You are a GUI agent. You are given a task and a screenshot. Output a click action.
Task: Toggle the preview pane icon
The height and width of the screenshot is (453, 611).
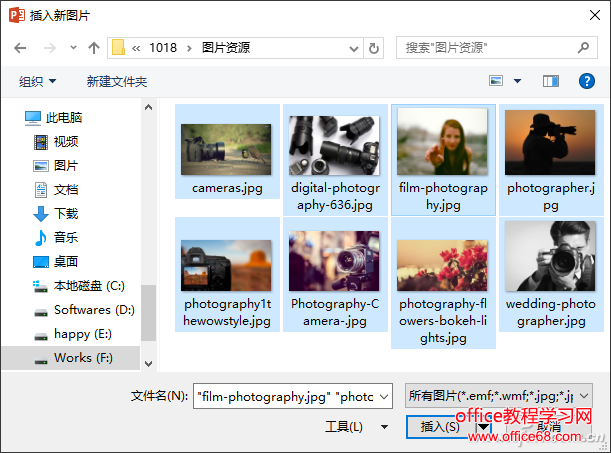tap(551, 81)
